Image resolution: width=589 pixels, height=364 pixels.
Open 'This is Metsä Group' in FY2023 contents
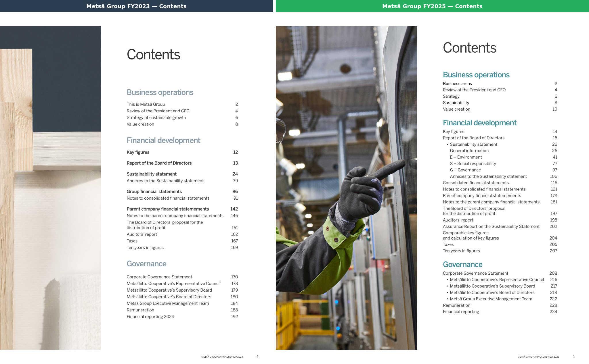[146, 104]
